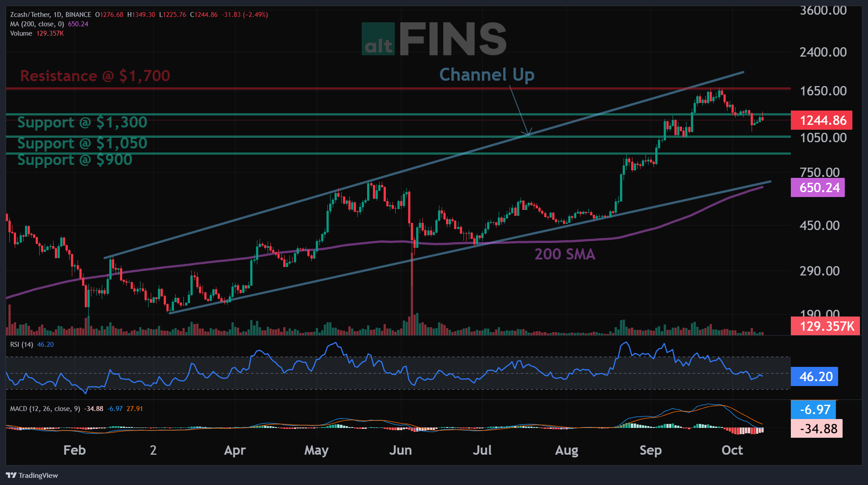Click the 'Feb' time axis label
This screenshot has width=868, height=485.
(x=74, y=450)
